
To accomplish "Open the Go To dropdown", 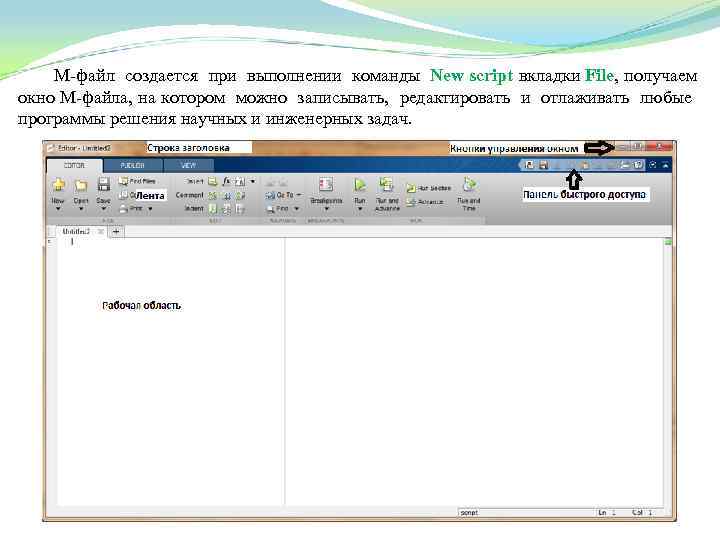I will [283, 195].
